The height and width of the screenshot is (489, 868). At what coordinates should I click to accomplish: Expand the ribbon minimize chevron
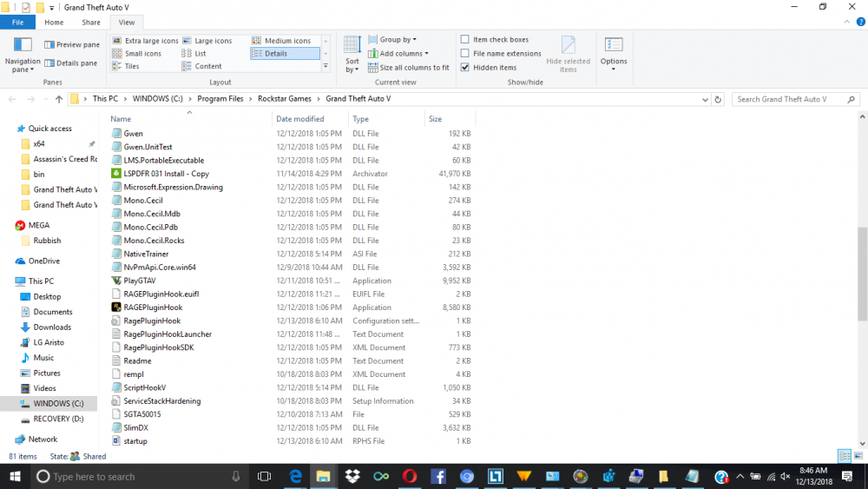coord(847,23)
